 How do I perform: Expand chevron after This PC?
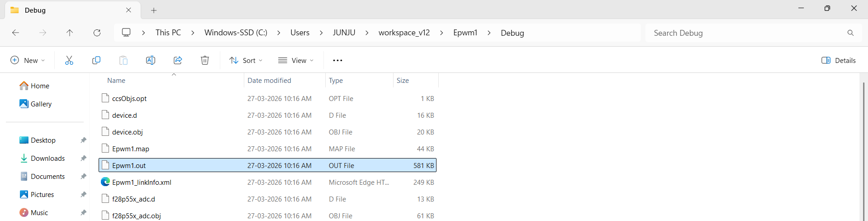(193, 33)
